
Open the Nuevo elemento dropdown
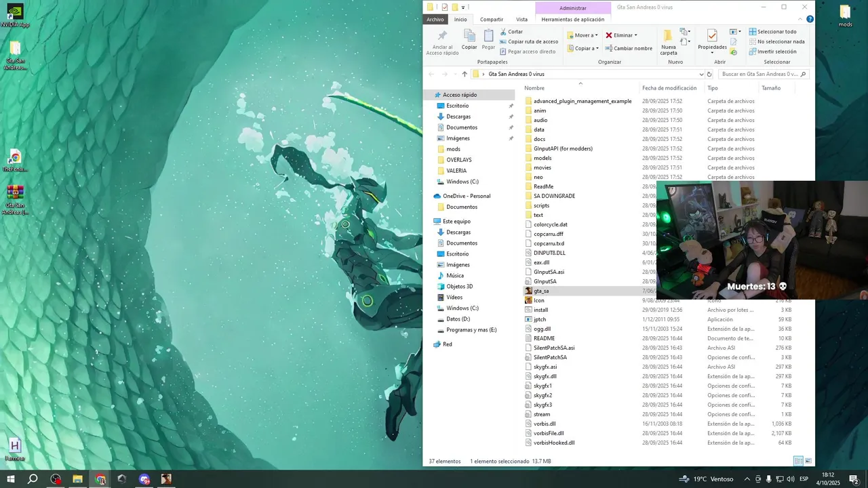click(x=685, y=32)
